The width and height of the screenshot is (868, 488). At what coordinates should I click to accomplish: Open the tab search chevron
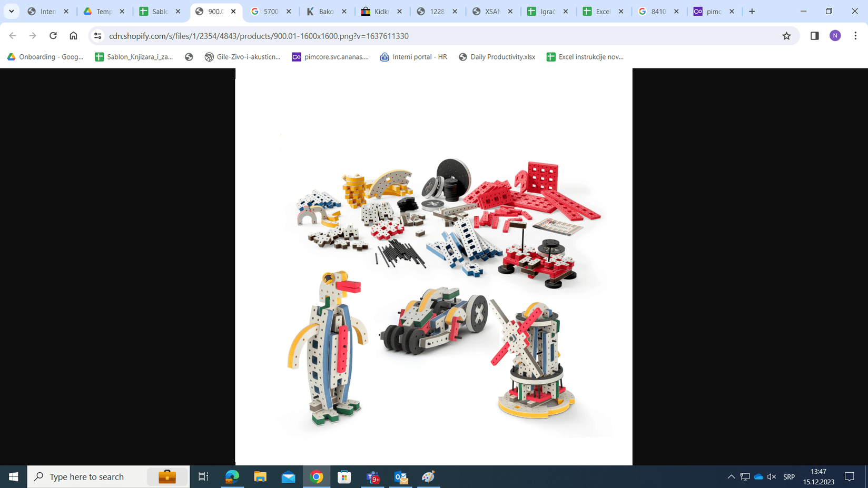tap(11, 11)
